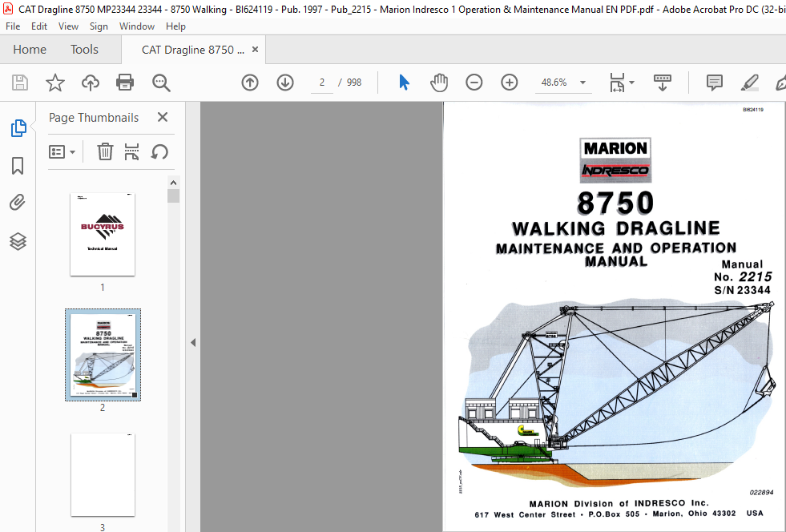This screenshot has width=786, height=532.
Task: Click the thumbnail panel scrollbar handle
Action: pyautogui.click(x=173, y=195)
